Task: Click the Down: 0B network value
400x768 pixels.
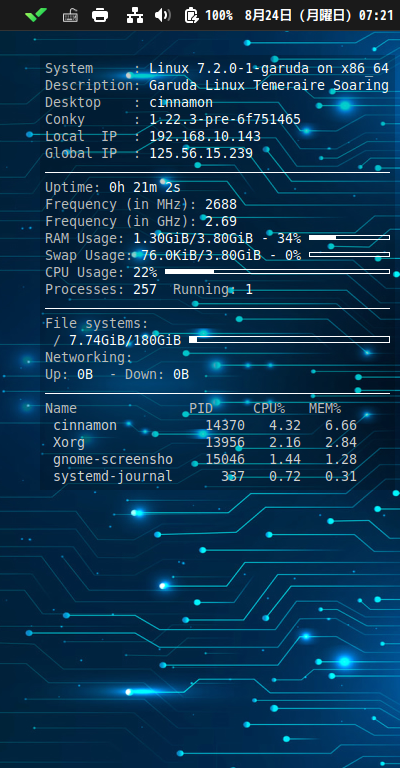Action: click(157, 375)
